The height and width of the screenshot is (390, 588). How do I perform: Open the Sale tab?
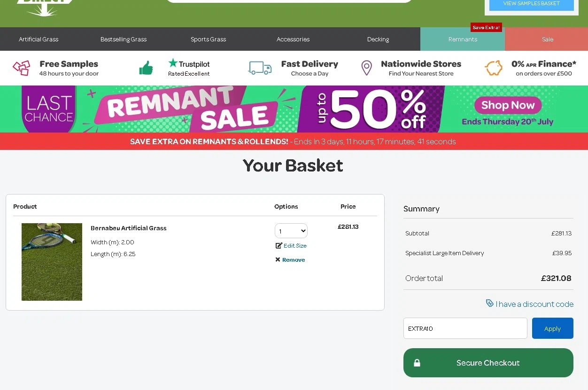click(x=547, y=39)
